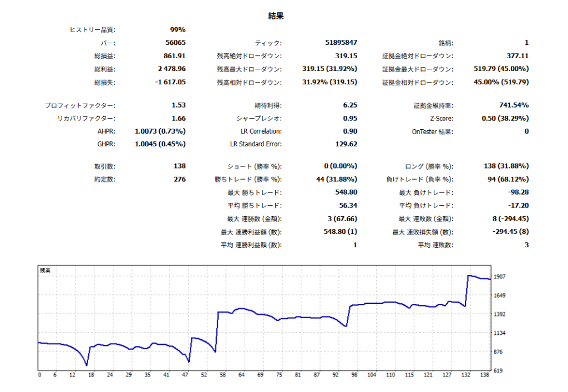Click the 619 mark on the chart's vertical axis
568x392 pixels.
pos(498,370)
